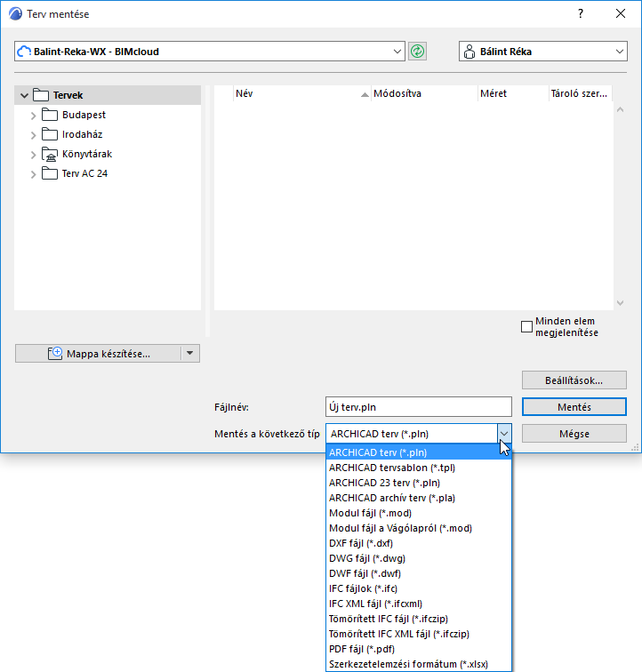This screenshot has height=672, width=642.
Task: Choose ARCHICAD archív terv (*.pla)
Action: (x=419, y=498)
